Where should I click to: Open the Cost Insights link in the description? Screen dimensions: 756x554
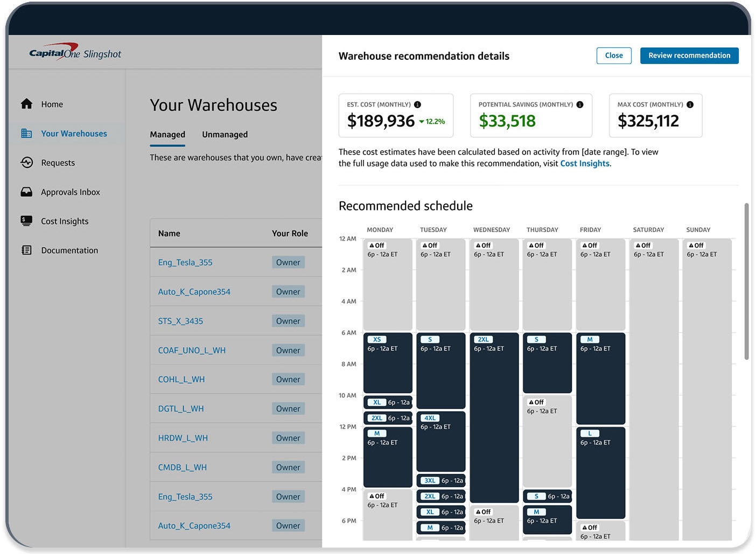584,163
